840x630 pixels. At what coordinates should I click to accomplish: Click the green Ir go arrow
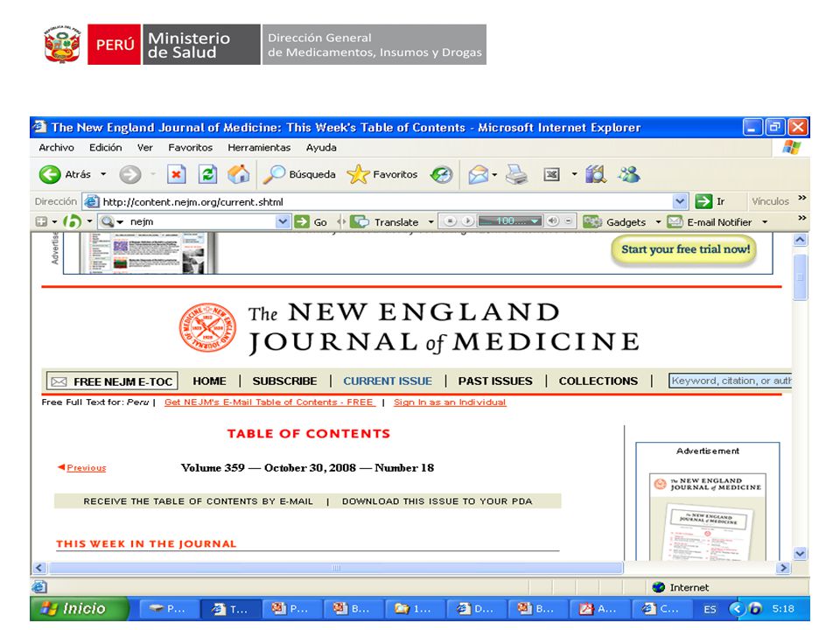(703, 201)
